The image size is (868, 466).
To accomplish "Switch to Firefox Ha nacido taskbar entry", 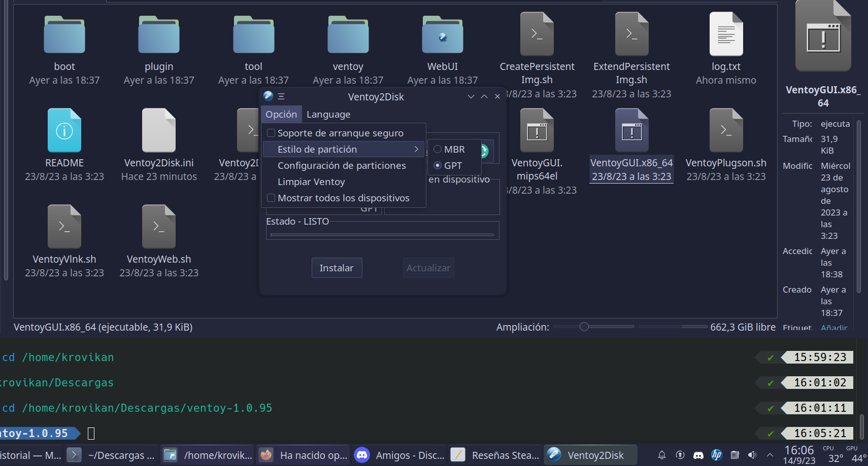I will tap(303, 455).
